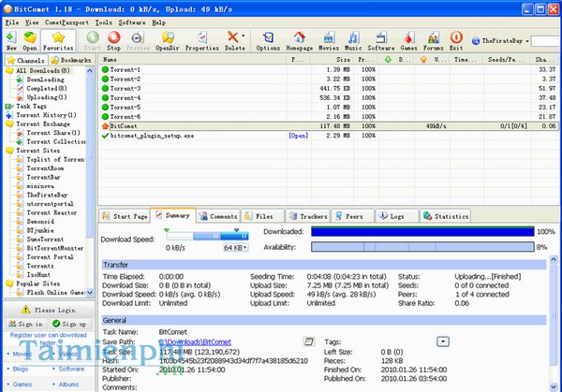Open ThePirateBay site in sidebar
The image size is (562, 392).
pyautogui.click(x=47, y=196)
